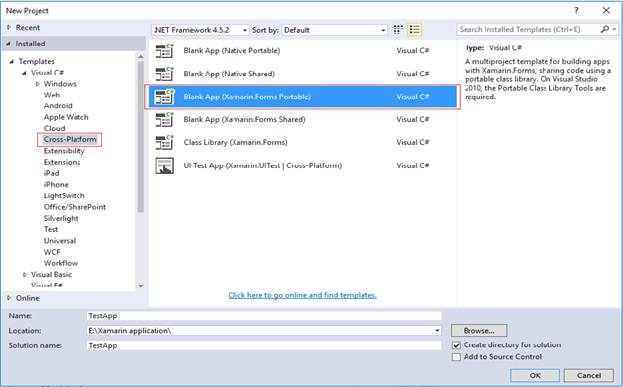This screenshot has height=387, width=623.
Task: Select the Workflow template category
Action: [61, 263]
